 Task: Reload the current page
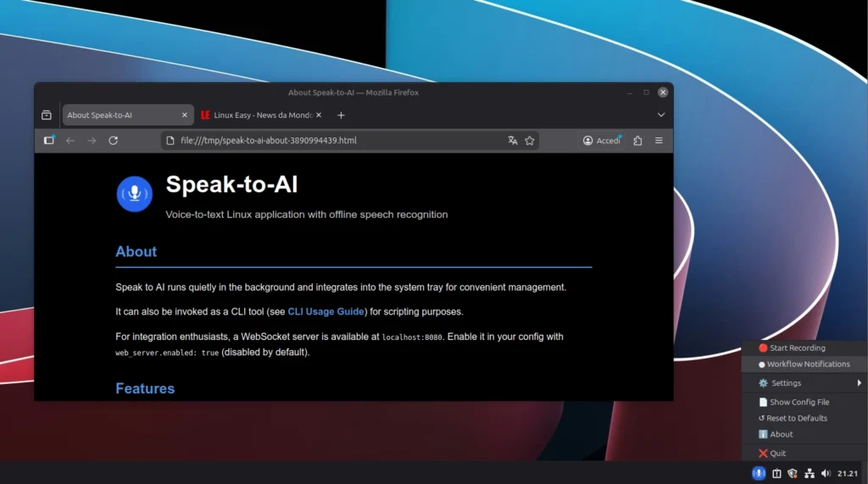point(113,141)
